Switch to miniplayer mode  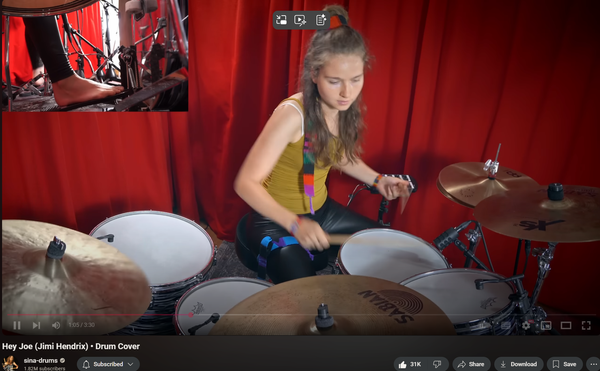click(x=546, y=325)
